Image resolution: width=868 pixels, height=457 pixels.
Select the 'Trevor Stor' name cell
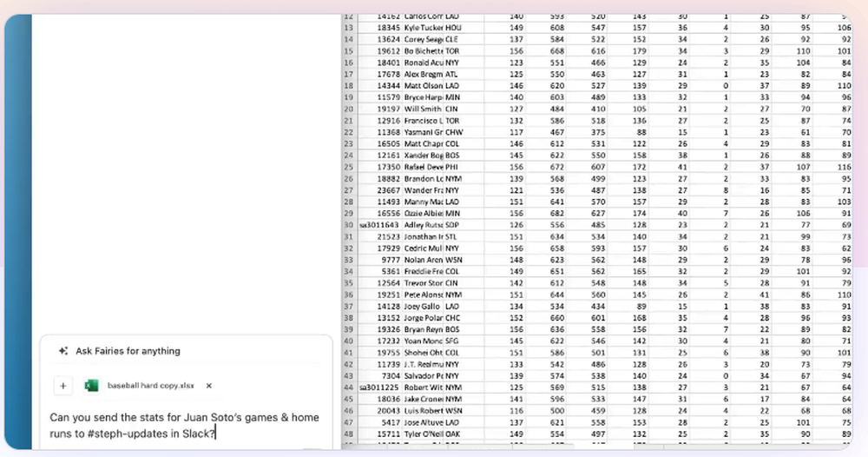pyautogui.click(x=424, y=283)
